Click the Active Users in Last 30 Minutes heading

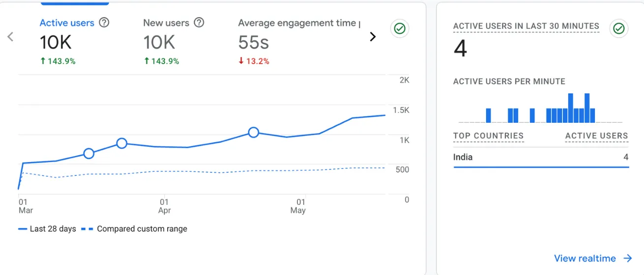526,26
